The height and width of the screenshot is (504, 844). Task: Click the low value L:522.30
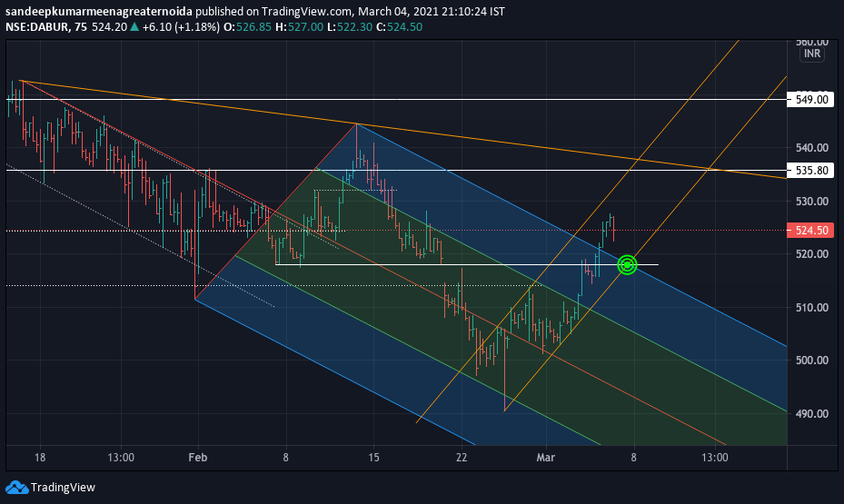tap(350, 27)
